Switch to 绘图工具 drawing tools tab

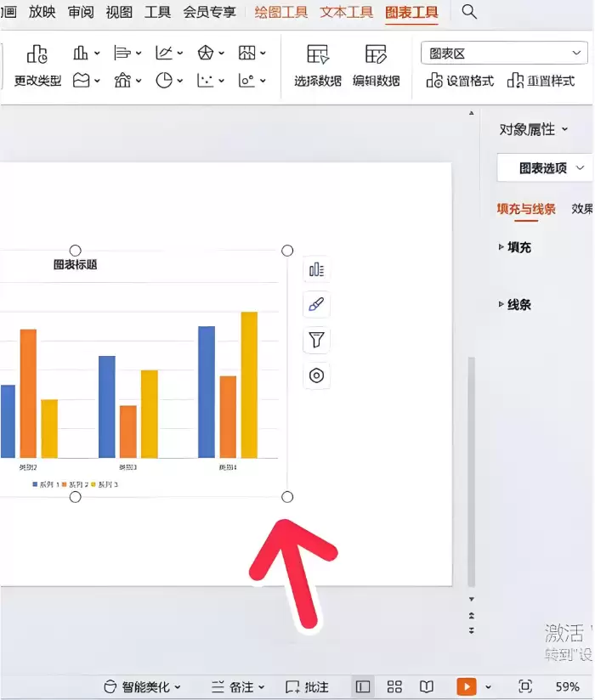click(281, 12)
